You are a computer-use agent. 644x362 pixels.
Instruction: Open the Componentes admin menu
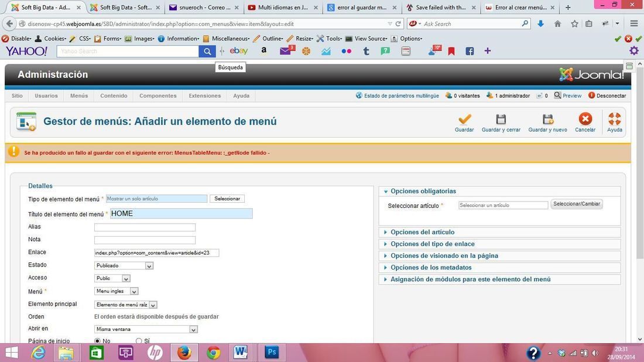click(157, 95)
